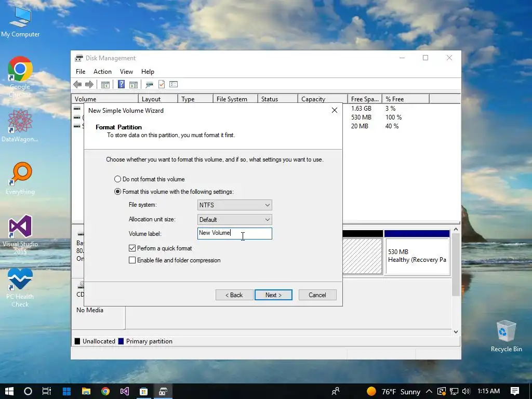Click the disk pane scroll down arrow
This screenshot has width=532, height=399.
pyautogui.click(x=456, y=332)
